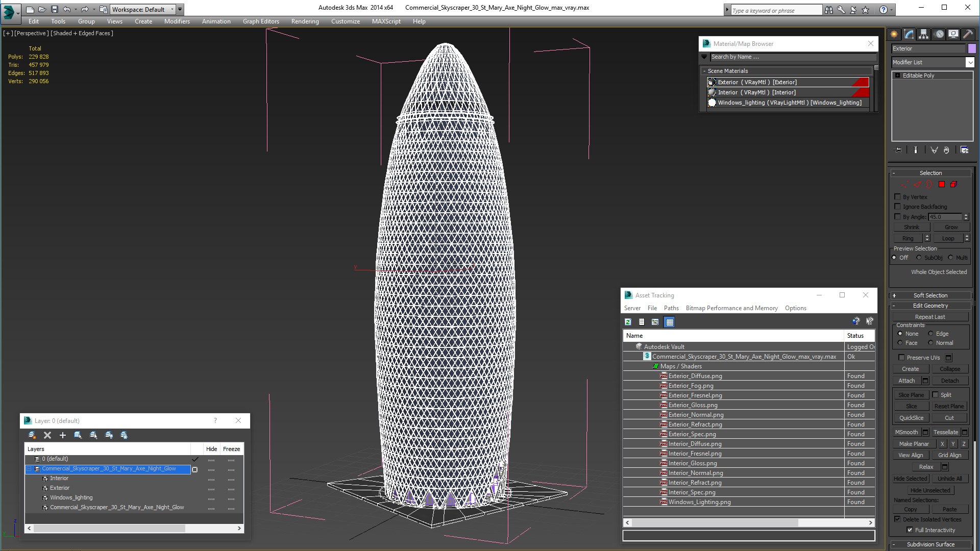980x551 pixels.
Task: Select SubObj preview selection radio
Action: [x=919, y=258]
